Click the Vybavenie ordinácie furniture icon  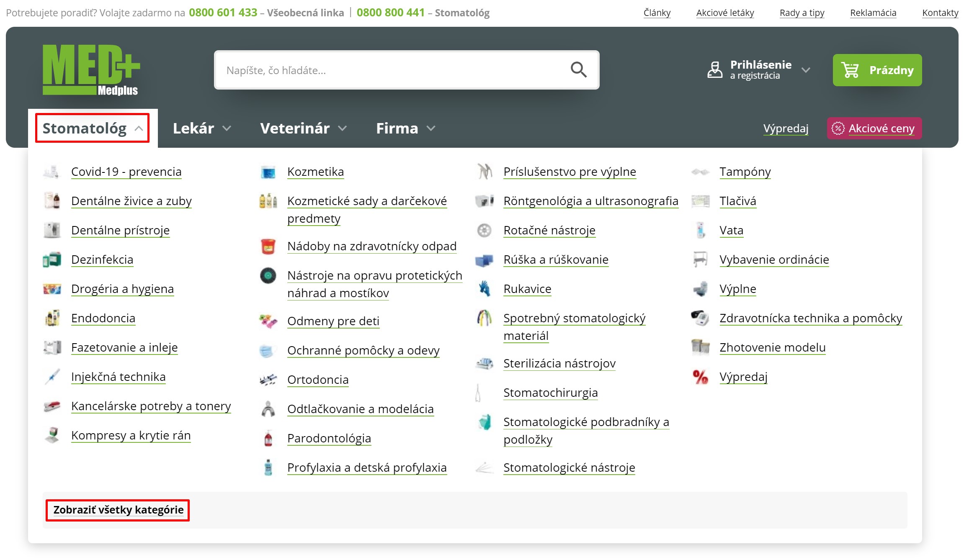point(700,259)
